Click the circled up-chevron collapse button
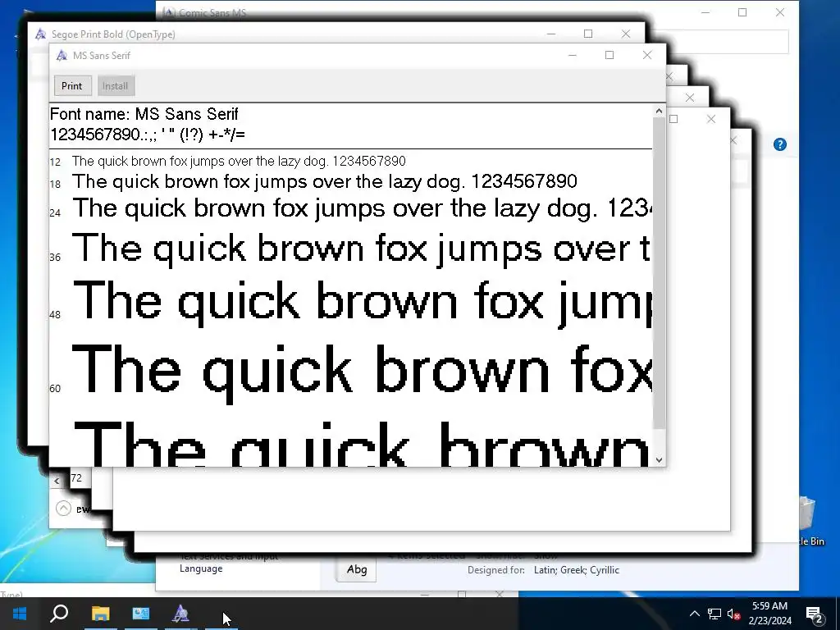The image size is (840, 630). coord(63,508)
